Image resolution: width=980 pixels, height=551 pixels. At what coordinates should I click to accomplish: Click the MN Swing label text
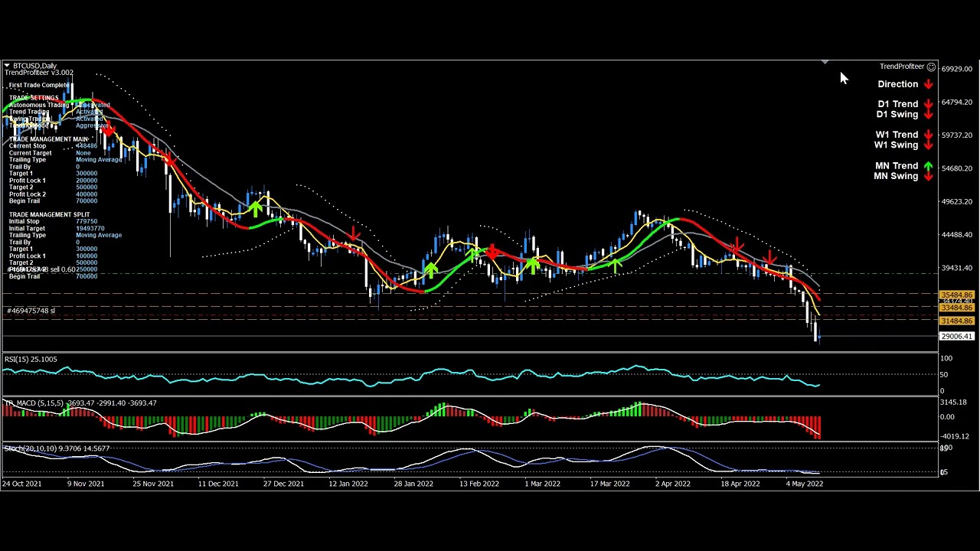coord(896,177)
